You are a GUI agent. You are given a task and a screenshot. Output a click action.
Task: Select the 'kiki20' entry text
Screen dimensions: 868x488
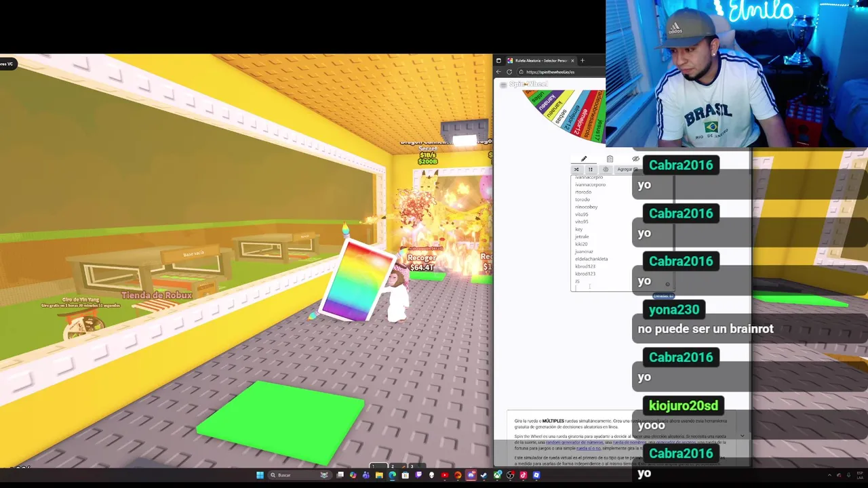coord(581,244)
